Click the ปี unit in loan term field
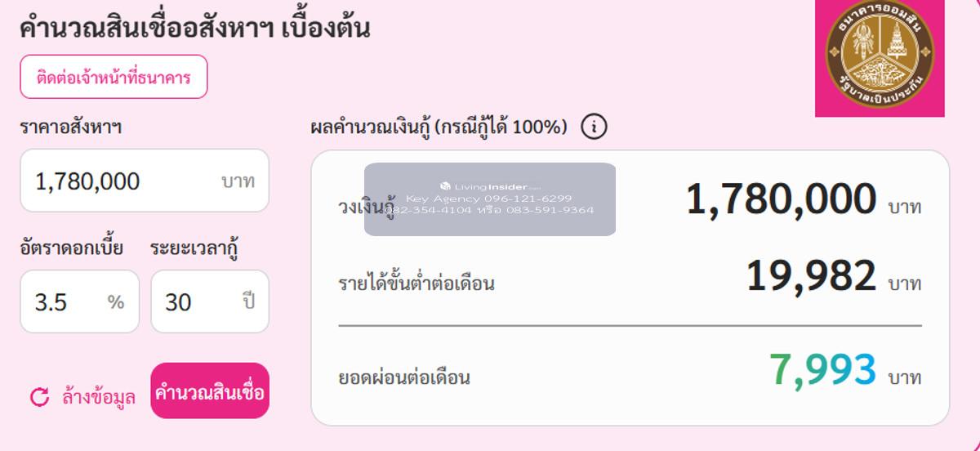 (x=248, y=302)
